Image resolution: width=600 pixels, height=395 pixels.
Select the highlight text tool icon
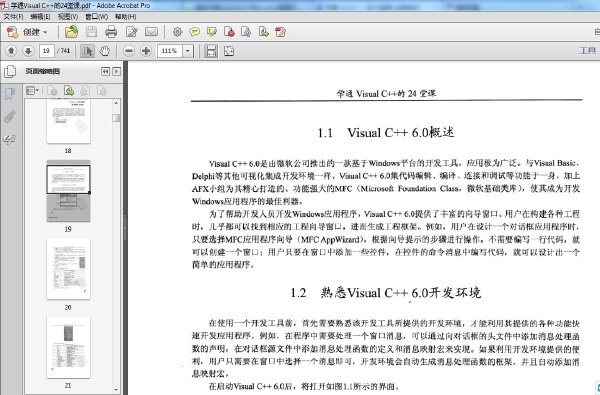pos(212,32)
